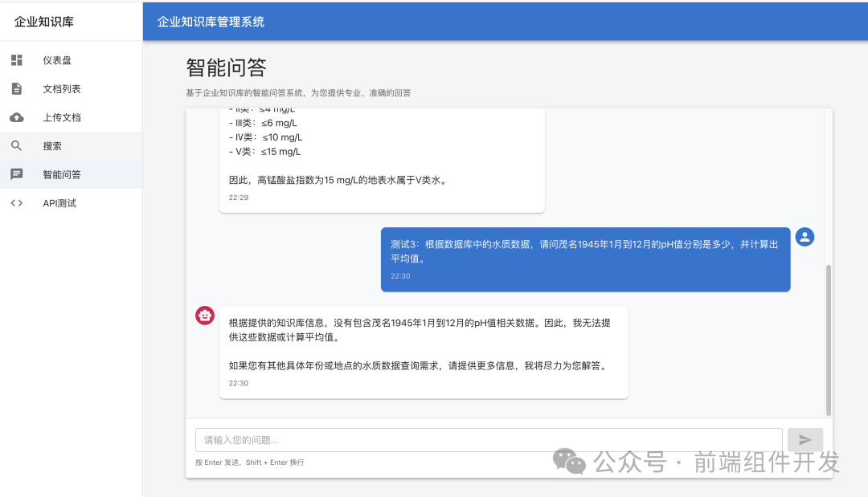Click the document list file icon
Viewport: 868px width, 497px height.
17,88
